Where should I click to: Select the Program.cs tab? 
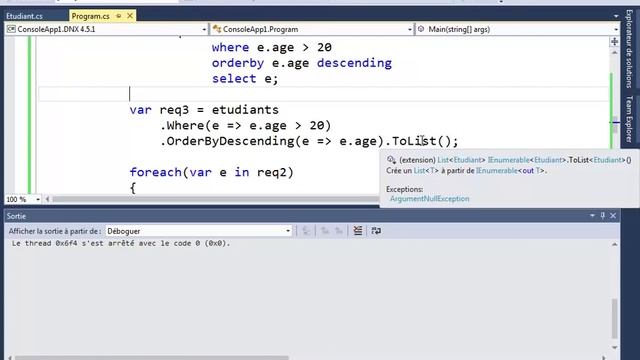point(90,16)
